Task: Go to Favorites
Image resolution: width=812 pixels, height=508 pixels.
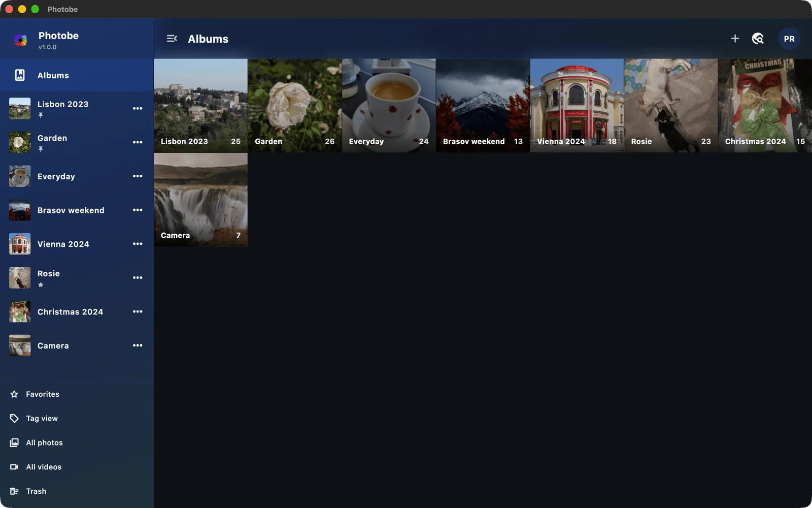Action: 77,394
